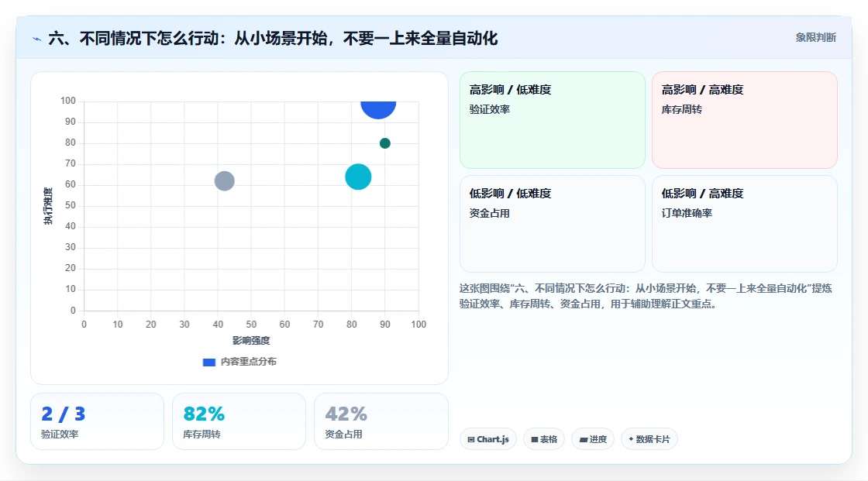
Task: Click the Chart.js tag
Action: tap(488, 439)
